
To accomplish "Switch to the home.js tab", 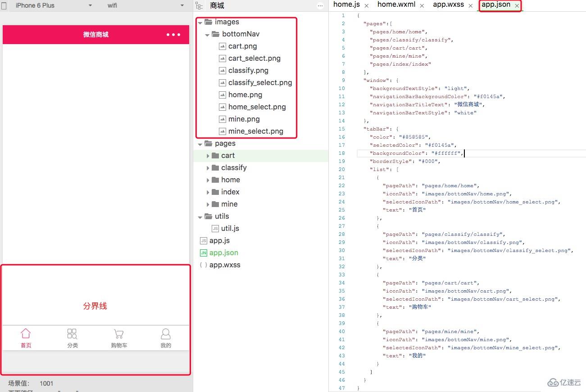I will coord(346,5).
